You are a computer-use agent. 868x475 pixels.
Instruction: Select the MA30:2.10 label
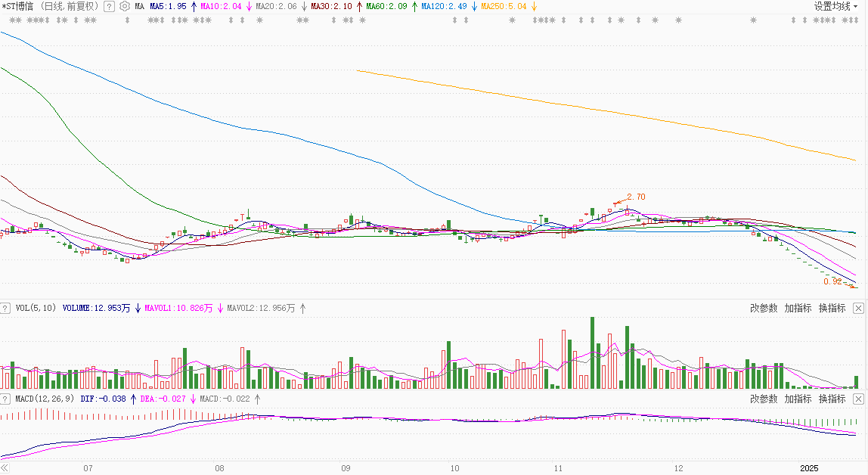pos(332,7)
